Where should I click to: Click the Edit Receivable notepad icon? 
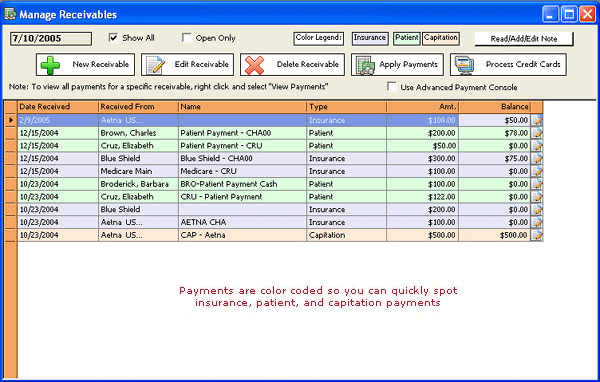155,65
